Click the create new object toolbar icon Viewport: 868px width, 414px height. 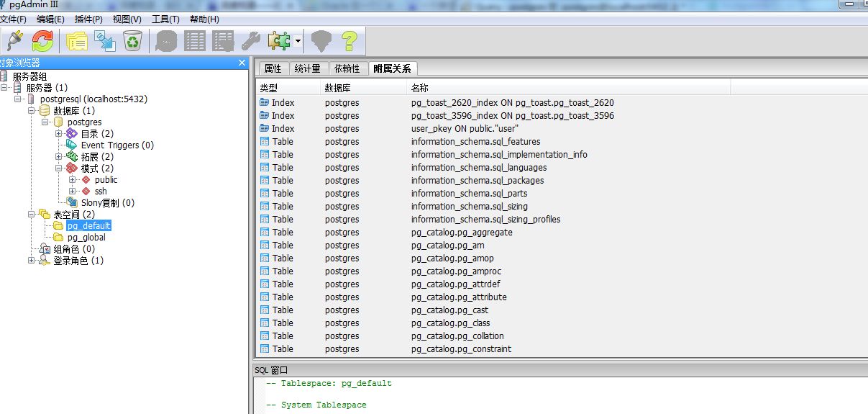[105, 41]
